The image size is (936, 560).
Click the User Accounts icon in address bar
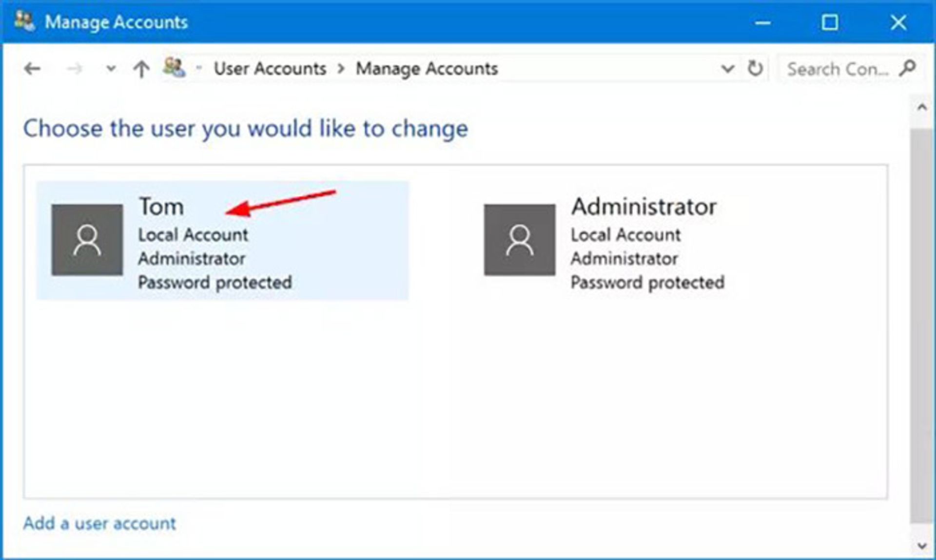[x=175, y=68]
